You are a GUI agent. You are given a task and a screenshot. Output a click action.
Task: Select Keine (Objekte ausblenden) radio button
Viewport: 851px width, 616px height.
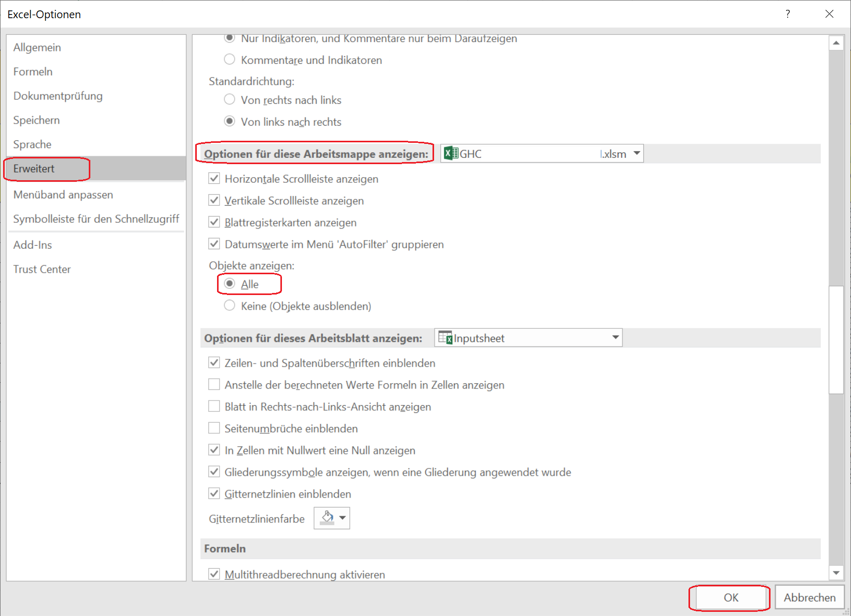coord(229,306)
